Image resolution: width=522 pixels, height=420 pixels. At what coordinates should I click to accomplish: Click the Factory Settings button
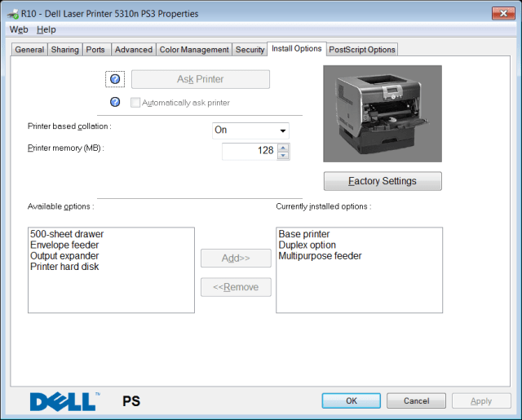click(383, 181)
